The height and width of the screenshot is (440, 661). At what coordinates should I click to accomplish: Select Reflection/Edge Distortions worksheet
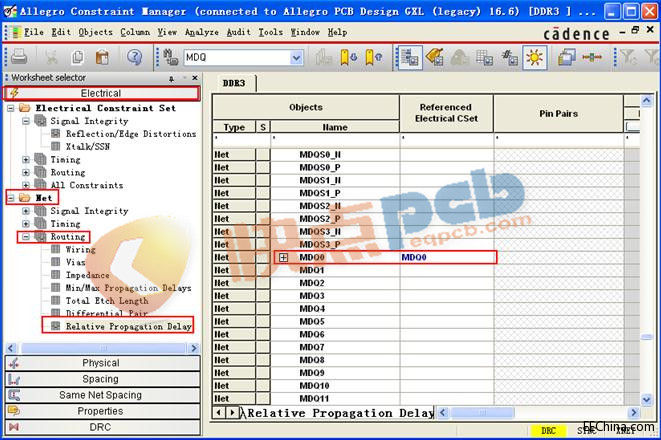click(131, 134)
